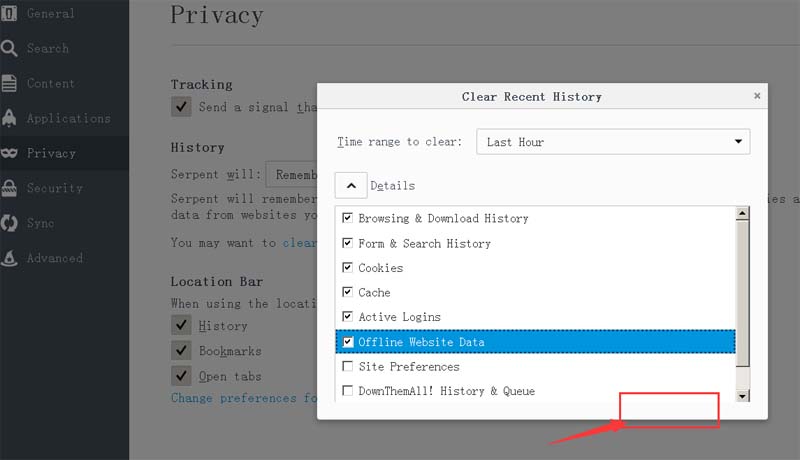Open the Time range to clear dropdown
Image resolution: width=800 pixels, height=460 pixels.
(x=613, y=142)
